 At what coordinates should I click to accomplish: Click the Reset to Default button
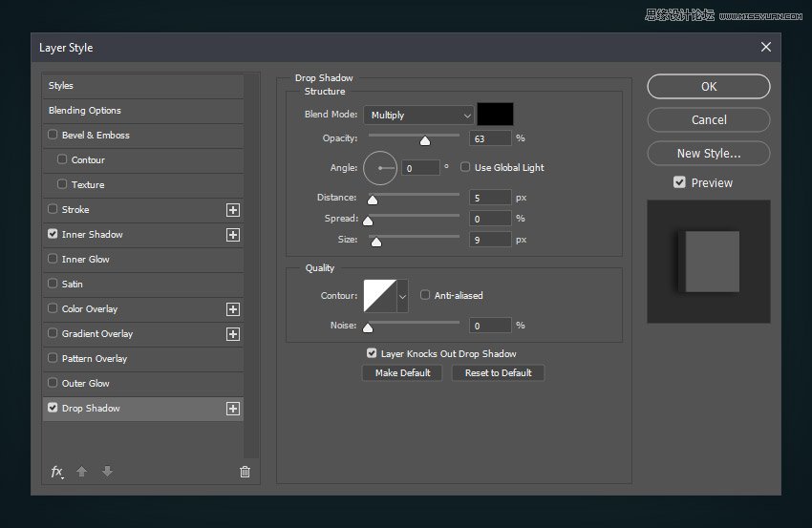[498, 373]
